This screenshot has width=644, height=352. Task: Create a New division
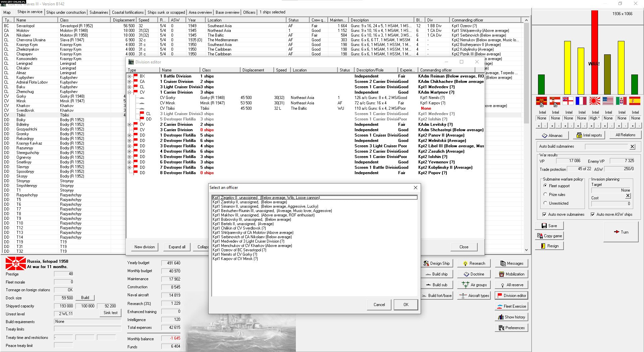pos(145,247)
